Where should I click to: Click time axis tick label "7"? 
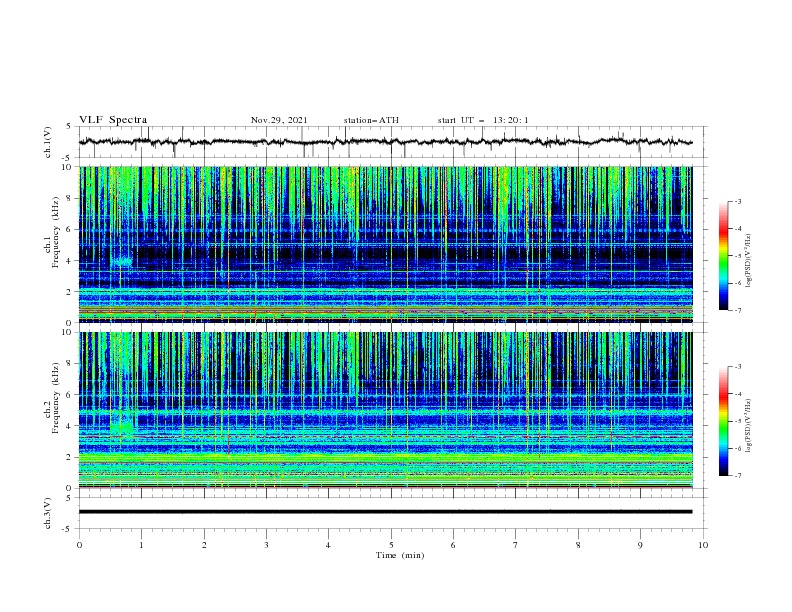(x=515, y=545)
